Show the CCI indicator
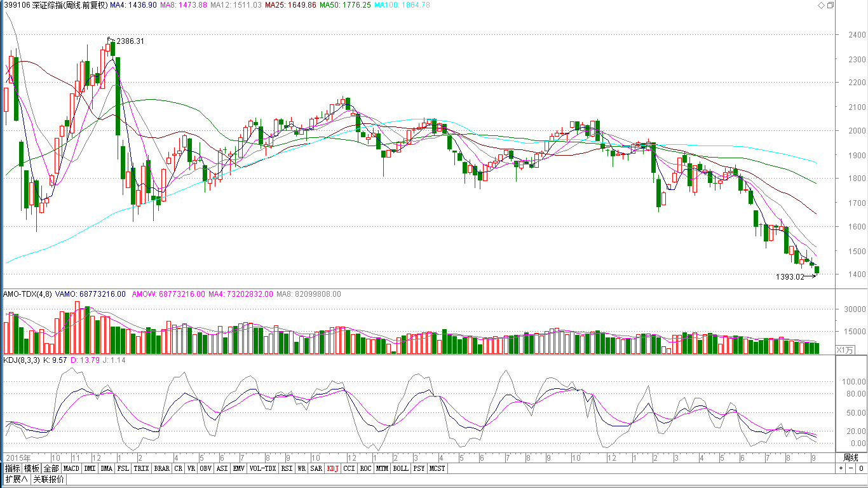This screenshot has height=488, width=868. [349, 468]
